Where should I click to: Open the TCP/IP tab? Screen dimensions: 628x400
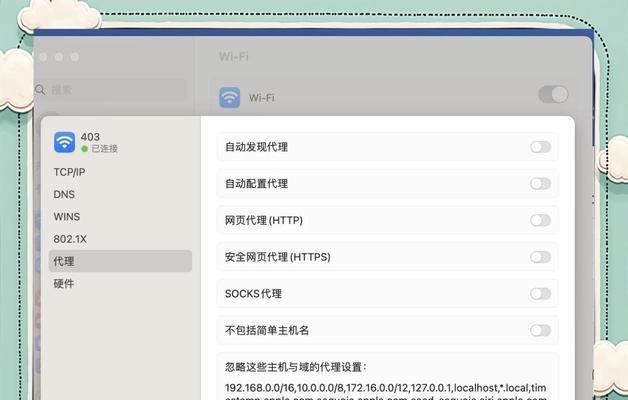coord(69,172)
